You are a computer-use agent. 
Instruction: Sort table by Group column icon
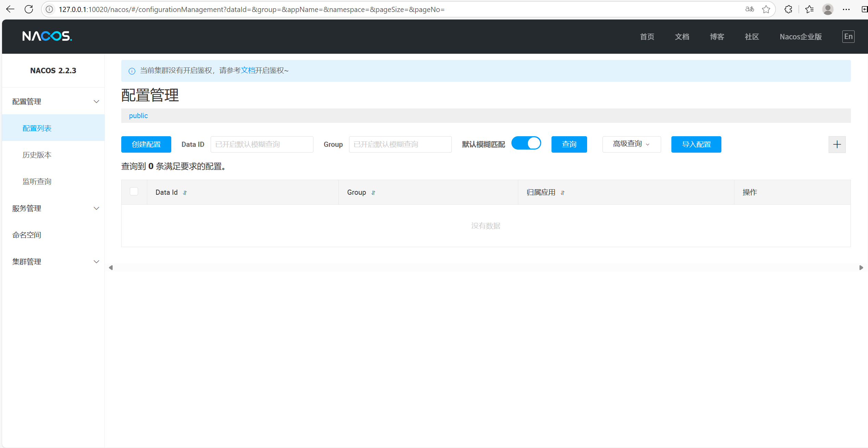click(373, 193)
